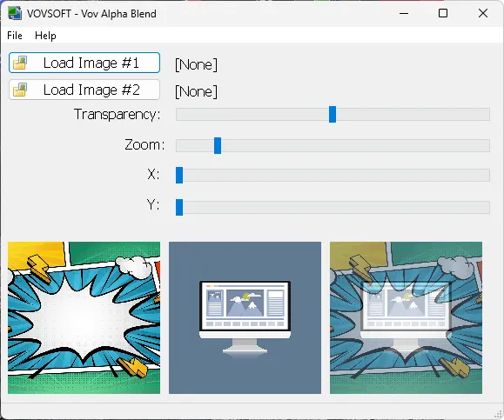504x420 pixels.
Task: Select the comic burst image preview
Action: pos(84,317)
